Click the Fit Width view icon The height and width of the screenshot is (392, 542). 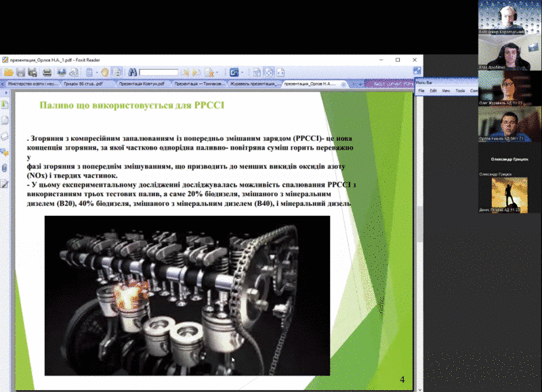(280, 72)
